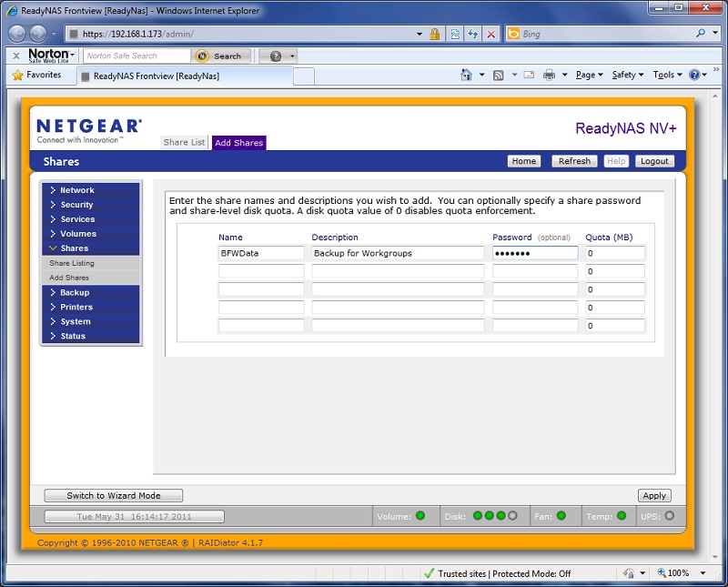Collapse the Shares sidebar section
This screenshot has width=728, height=587.
tap(90, 248)
